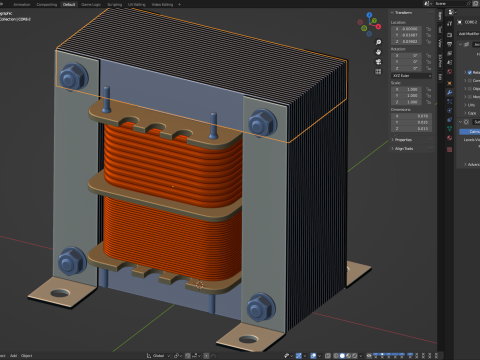
Task: Click the green Y axis gizmo ball
Action: click(x=374, y=21)
